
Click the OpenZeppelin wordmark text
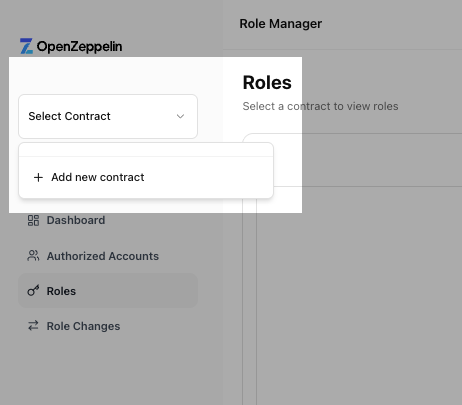pyautogui.click(x=79, y=47)
